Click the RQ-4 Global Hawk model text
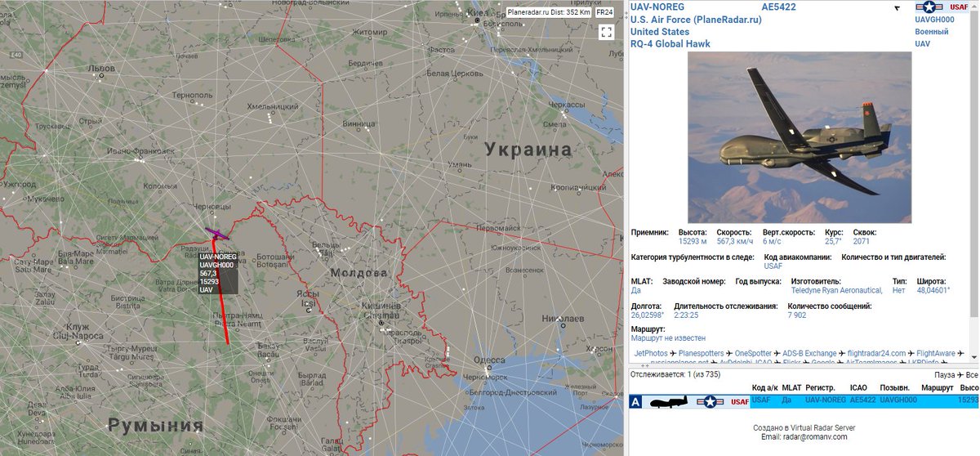The height and width of the screenshot is (456, 980). [670, 44]
